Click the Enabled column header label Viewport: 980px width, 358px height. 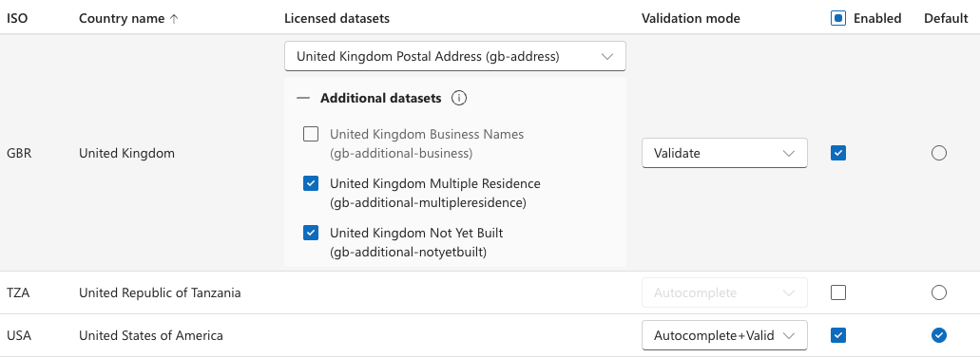point(877,19)
